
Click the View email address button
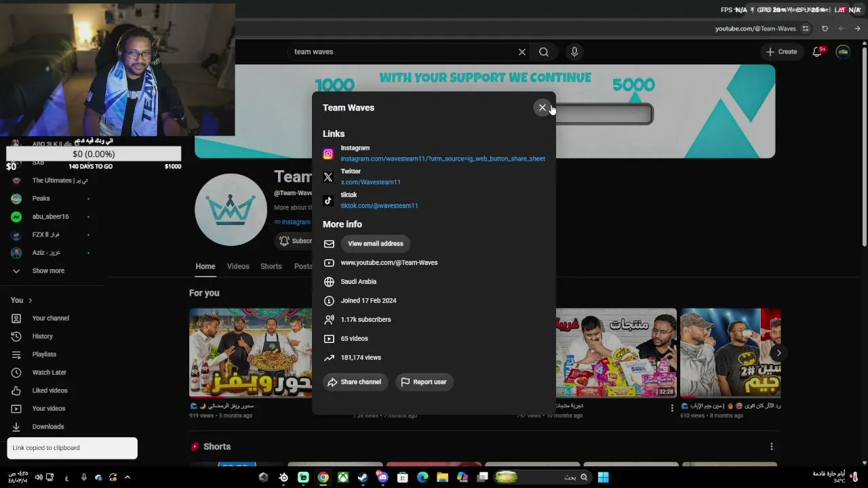(376, 243)
